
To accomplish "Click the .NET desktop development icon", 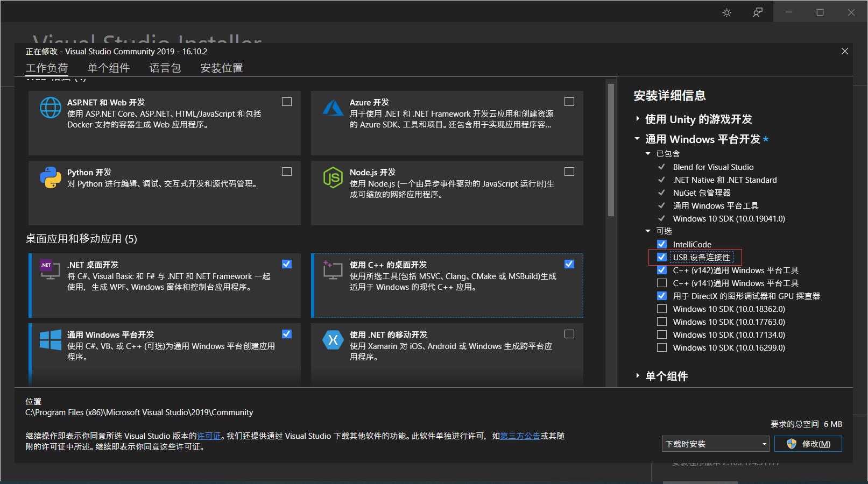I will pos(50,269).
